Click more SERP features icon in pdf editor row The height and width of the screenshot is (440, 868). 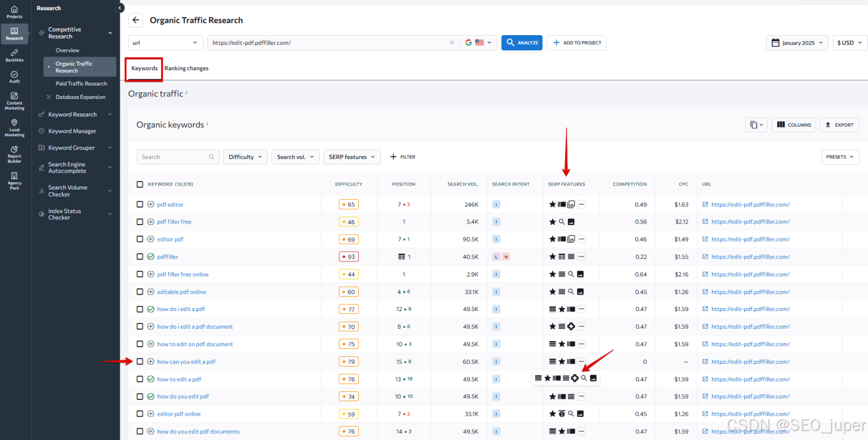point(581,204)
